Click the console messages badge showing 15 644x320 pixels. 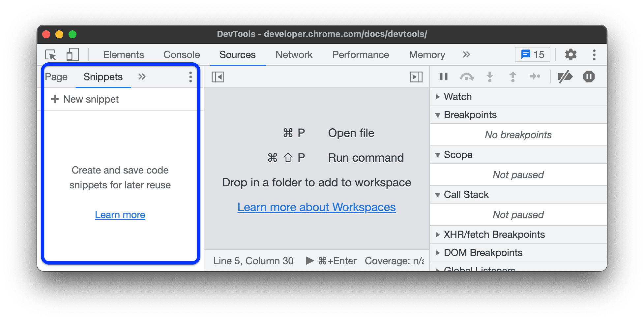tap(532, 54)
